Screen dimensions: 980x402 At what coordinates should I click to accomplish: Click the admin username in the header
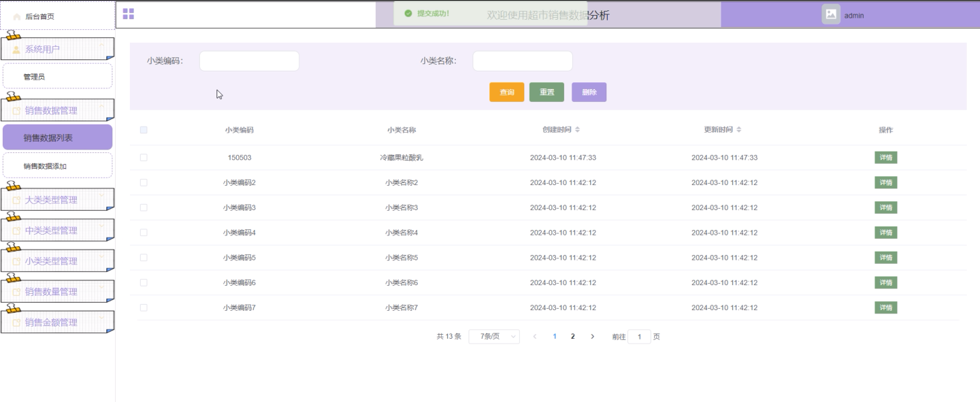tap(854, 16)
